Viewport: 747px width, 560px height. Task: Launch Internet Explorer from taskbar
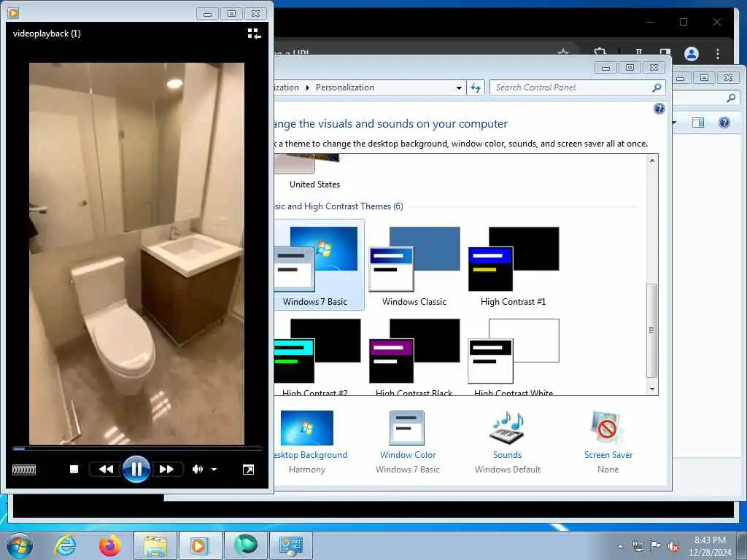(x=65, y=545)
